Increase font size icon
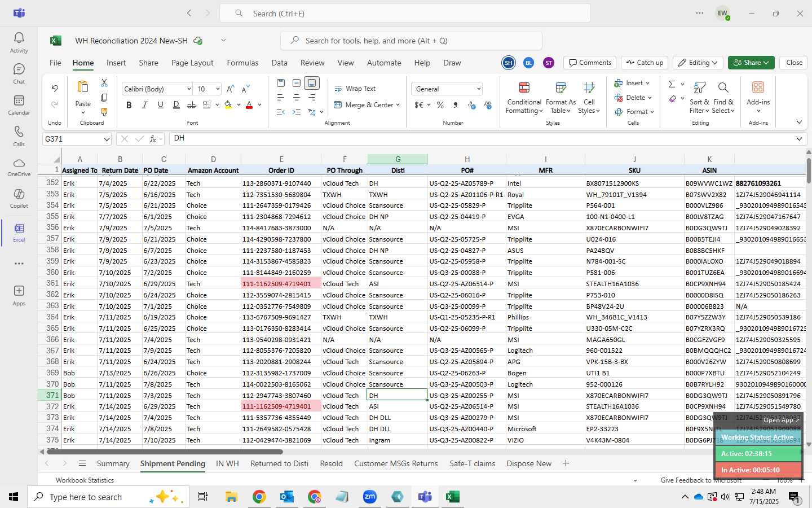 click(230, 89)
